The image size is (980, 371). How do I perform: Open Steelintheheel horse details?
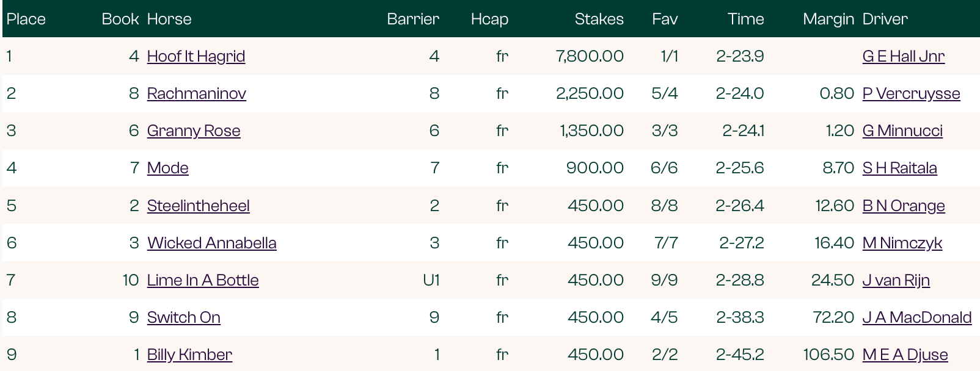(x=198, y=206)
